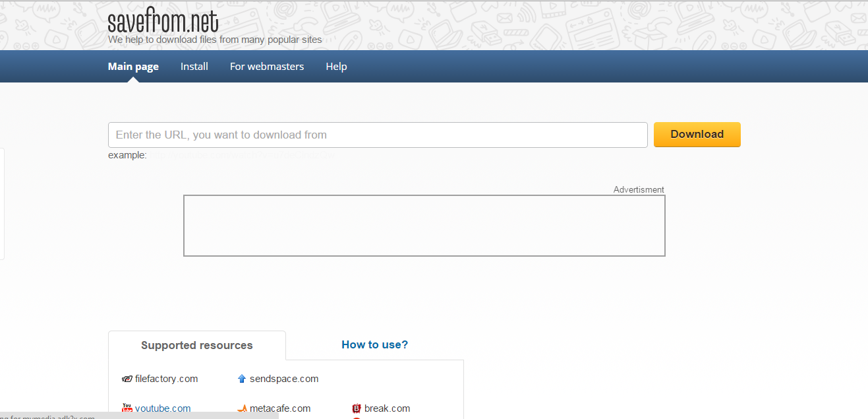Open the filefactory.com link
The width and height of the screenshot is (868, 419).
point(166,379)
